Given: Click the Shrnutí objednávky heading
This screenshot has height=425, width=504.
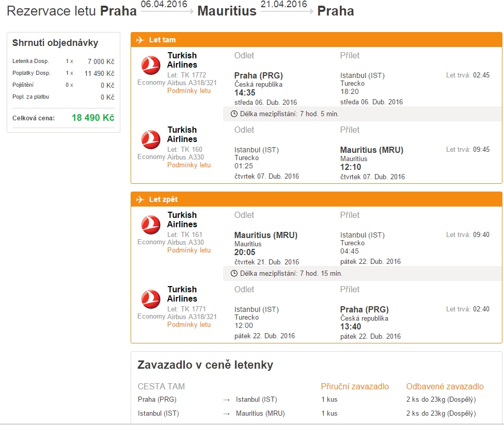Looking at the screenshot, I should pos(55,43).
